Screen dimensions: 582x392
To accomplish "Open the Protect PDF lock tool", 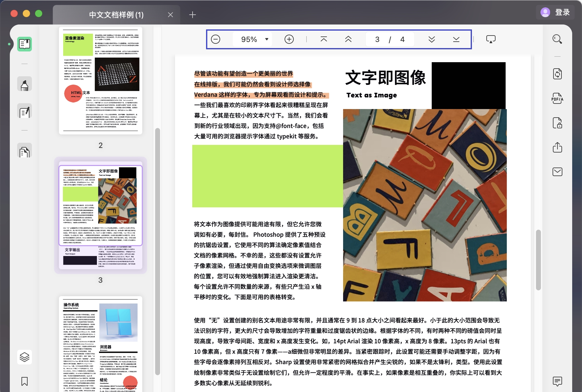I will point(557,123).
